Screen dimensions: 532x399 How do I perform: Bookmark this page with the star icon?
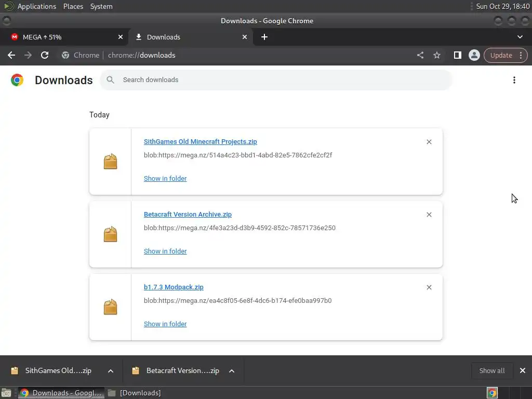pyautogui.click(x=437, y=55)
